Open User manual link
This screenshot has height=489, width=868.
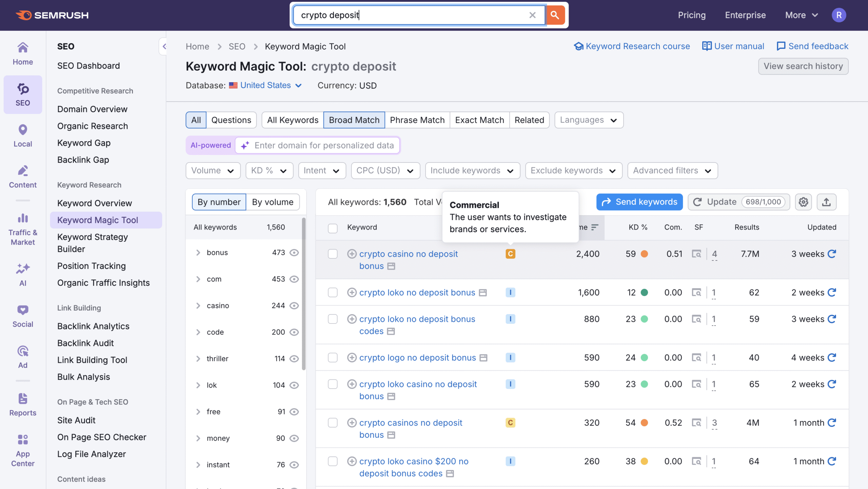point(733,46)
